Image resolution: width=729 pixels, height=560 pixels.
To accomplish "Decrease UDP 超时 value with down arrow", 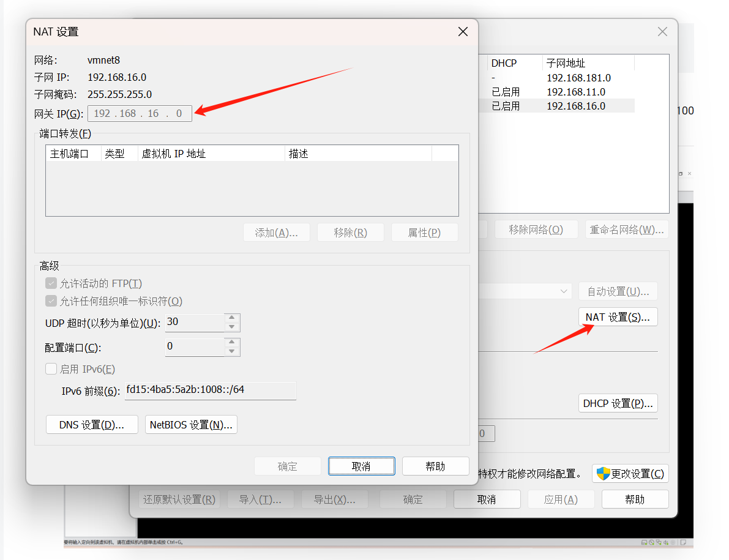I will pyautogui.click(x=231, y=327).
